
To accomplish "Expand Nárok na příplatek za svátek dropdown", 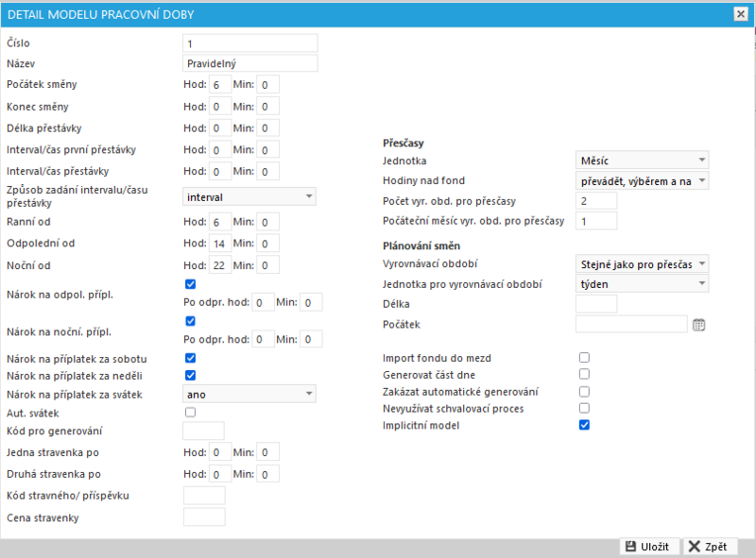I will coord(249,394).
